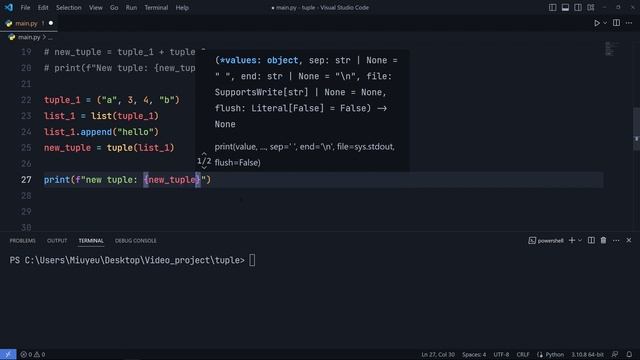640x360 pixels.
Task: Show previous signature in tooltip
Action: tap(204, 154)
